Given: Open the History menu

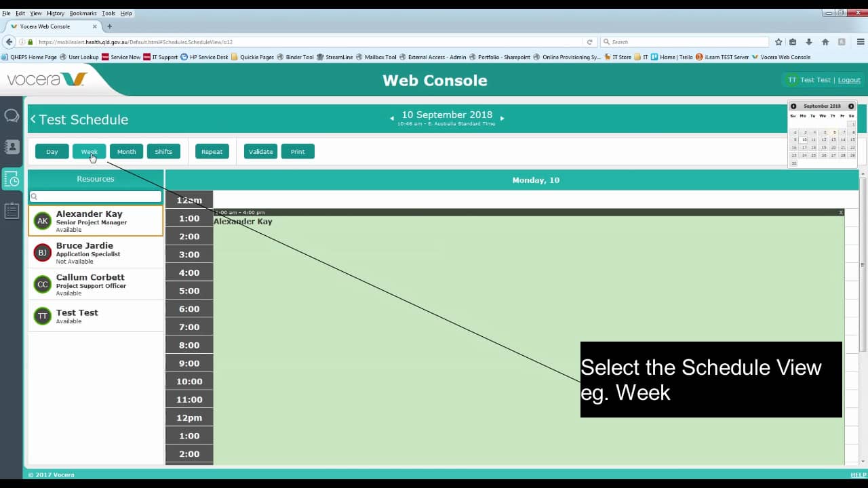Looking at the screenshot, I should click(56, 13).
